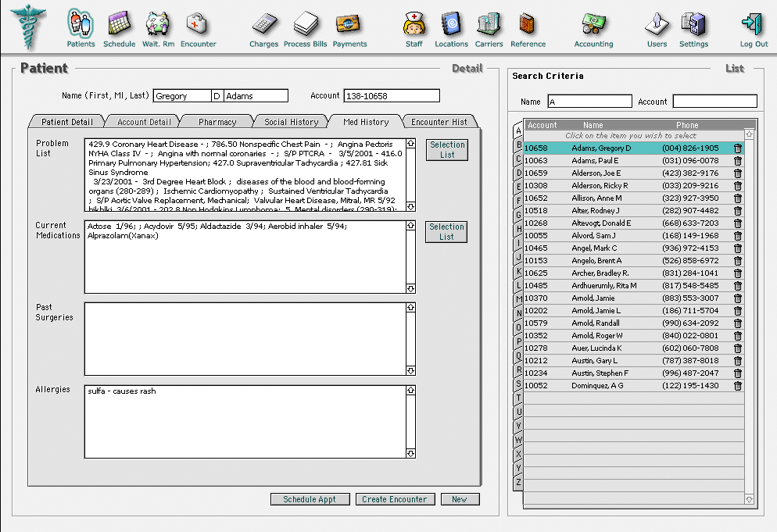Image resolution: width=777 pixels, height=532 pixels.
Task: Open the Patients module icon
Action: (81, 23)
